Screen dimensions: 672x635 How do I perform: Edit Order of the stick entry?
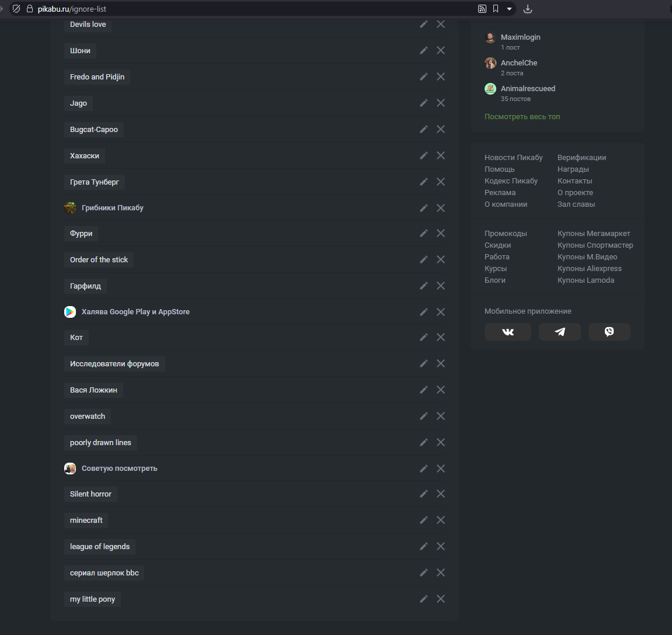click(423, 259)
